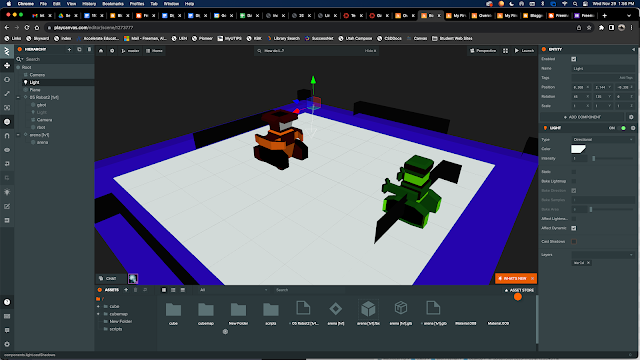Toggle the Snap magnet icon
640x360 pixels.
7,136
